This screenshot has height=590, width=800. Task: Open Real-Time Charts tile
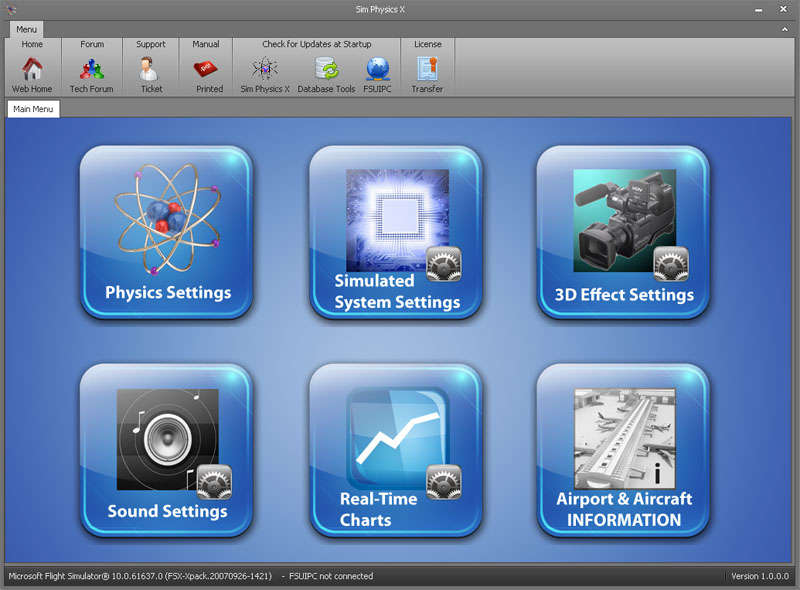pos(396,450)
